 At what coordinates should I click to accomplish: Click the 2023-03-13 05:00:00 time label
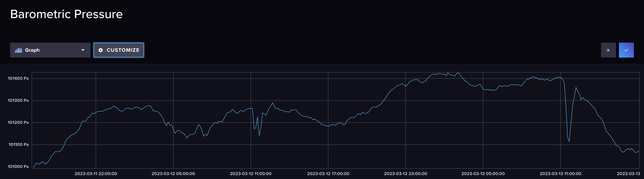483,174
